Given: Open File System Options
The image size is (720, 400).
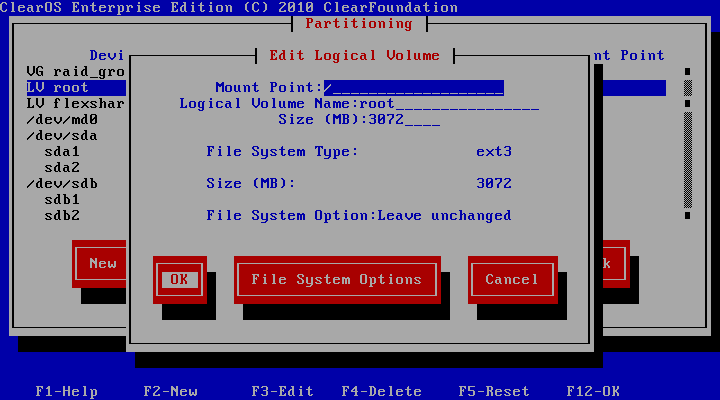Looking at the screenshot, I should [336, 280].
